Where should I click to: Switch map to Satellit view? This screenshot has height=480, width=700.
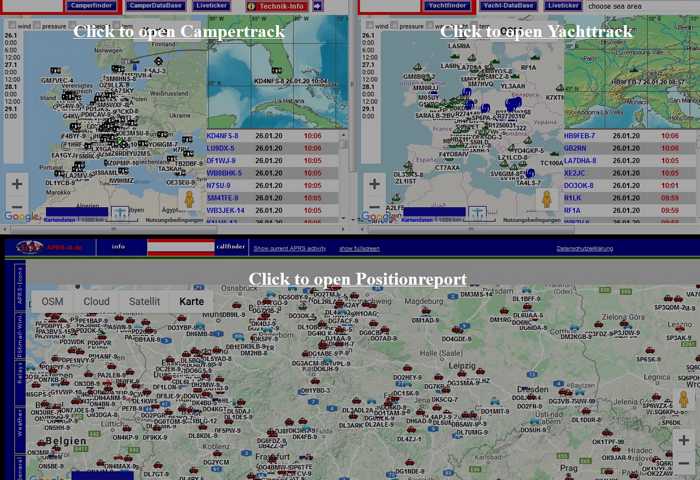144,301
